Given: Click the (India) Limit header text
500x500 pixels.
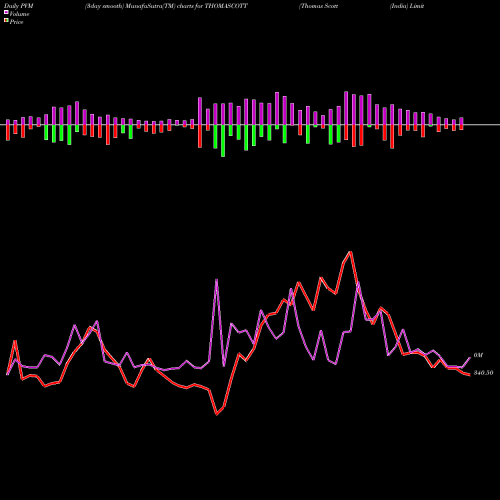Looking at the screenshot, I should pyautogui.click(x=407, y=6).
